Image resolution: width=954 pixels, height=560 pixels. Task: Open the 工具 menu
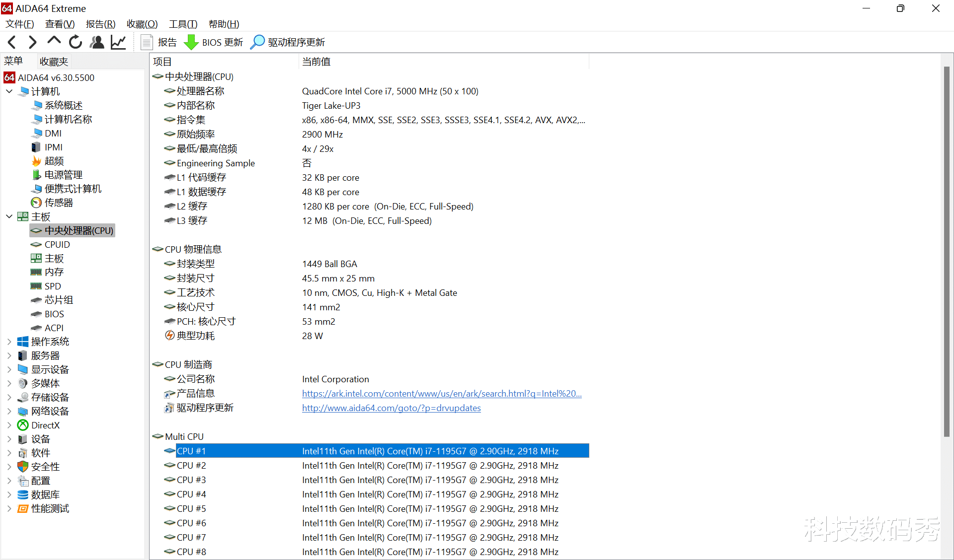[x=182, y=24]
